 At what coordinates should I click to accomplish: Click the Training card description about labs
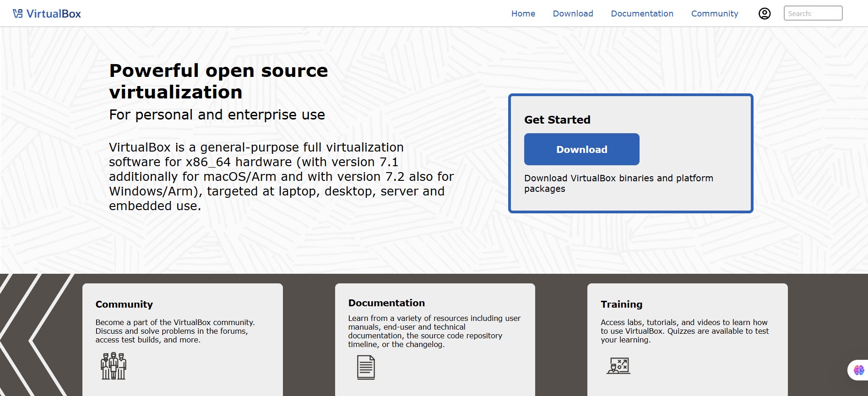point(684,331)
